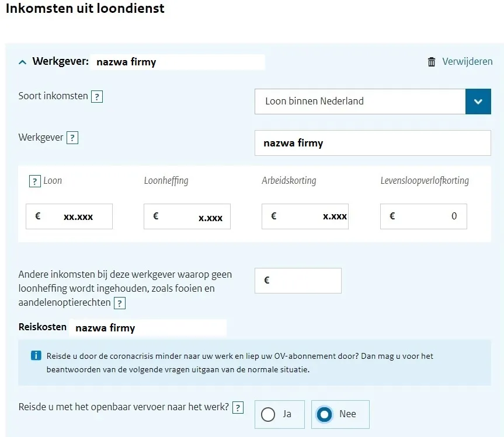Open help icon beside Werkgever label
Viewport: 504px width, 437px height.
pyautogui.click(x=72, y=138)
